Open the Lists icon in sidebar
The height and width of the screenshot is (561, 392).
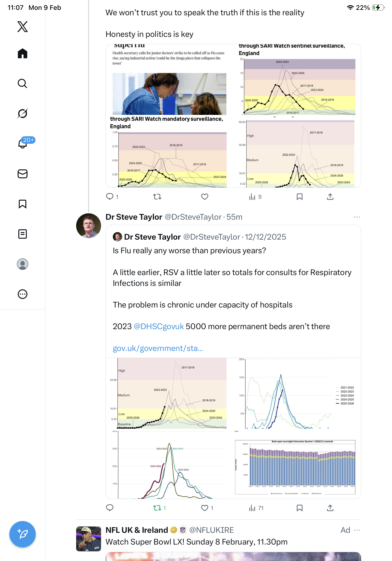(23, 234)
